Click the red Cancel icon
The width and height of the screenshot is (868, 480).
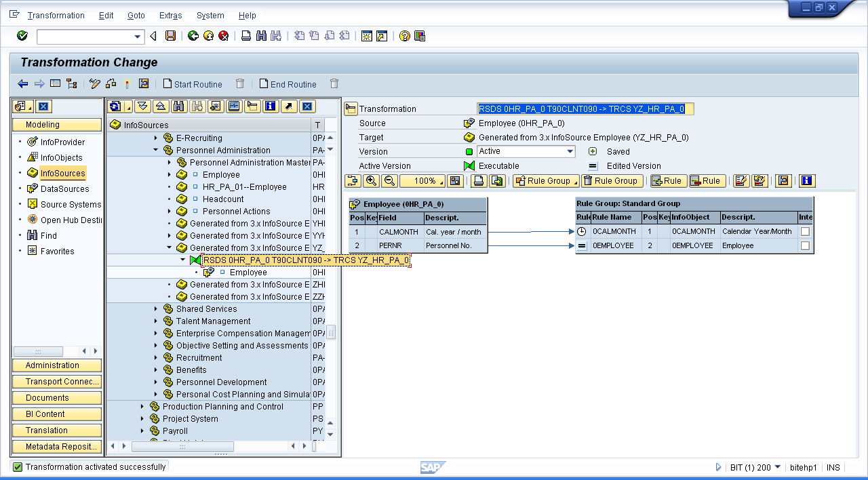pos(223,36)
